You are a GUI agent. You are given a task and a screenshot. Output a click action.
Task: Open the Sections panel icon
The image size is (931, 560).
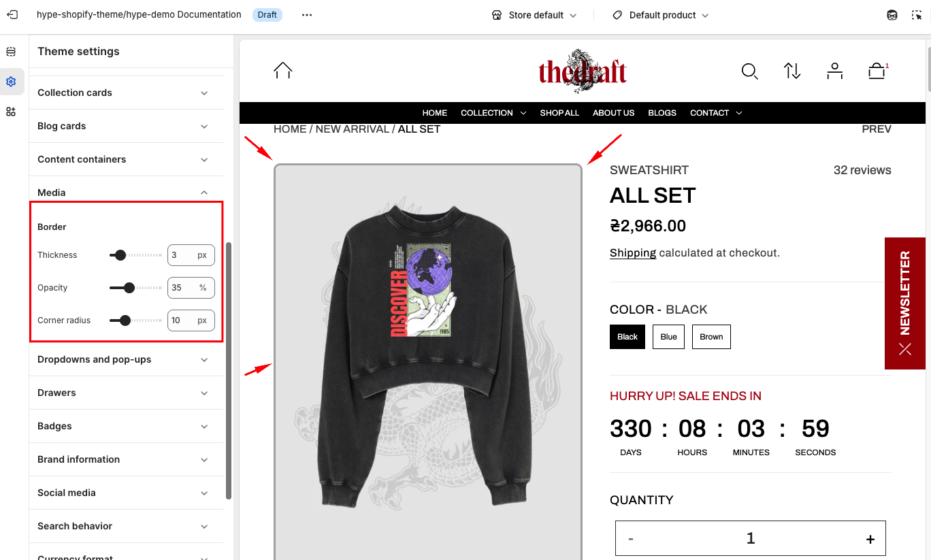tap(11, 52)
